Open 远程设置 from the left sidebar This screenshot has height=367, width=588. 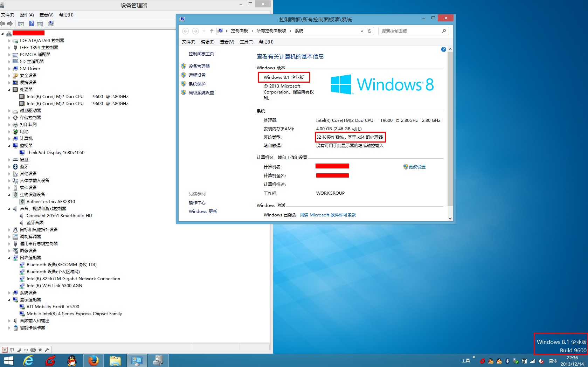(x=197, y=75)
